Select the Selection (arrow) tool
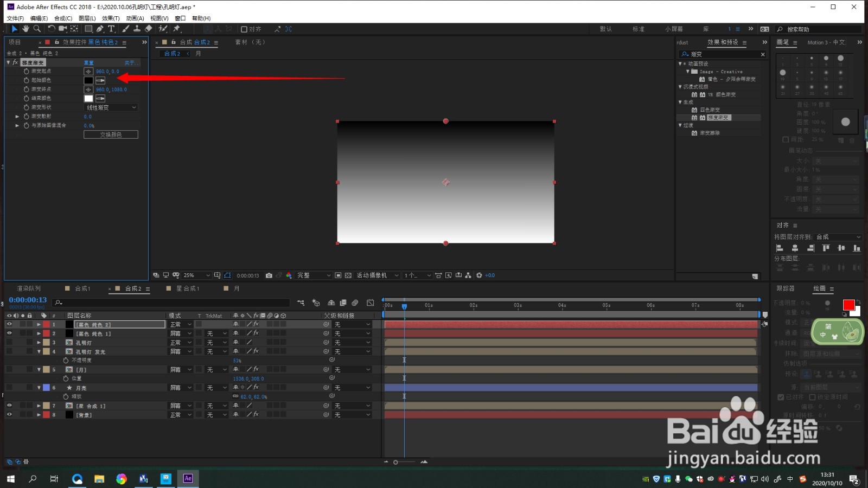 (15, 29)
